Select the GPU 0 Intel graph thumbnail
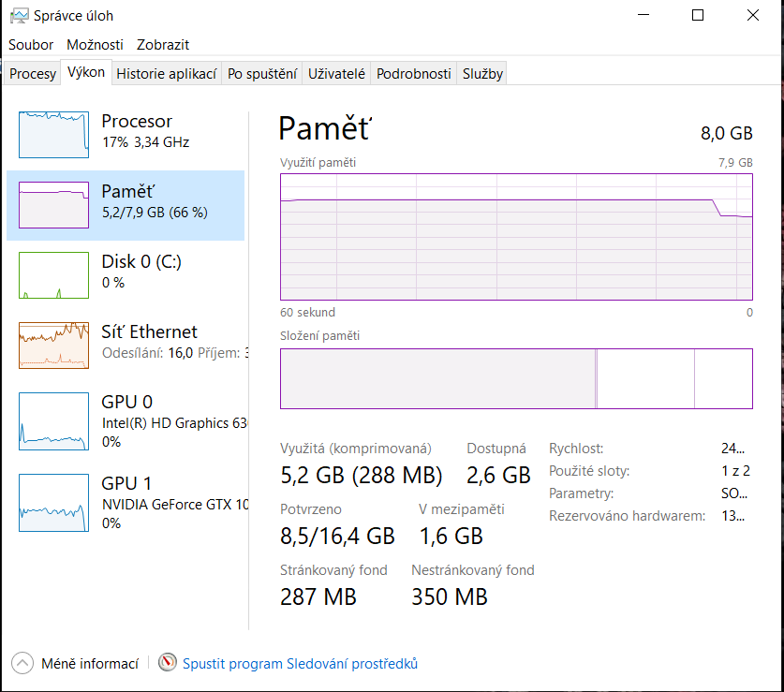This screenshot has height=692, width=784. 54,420
